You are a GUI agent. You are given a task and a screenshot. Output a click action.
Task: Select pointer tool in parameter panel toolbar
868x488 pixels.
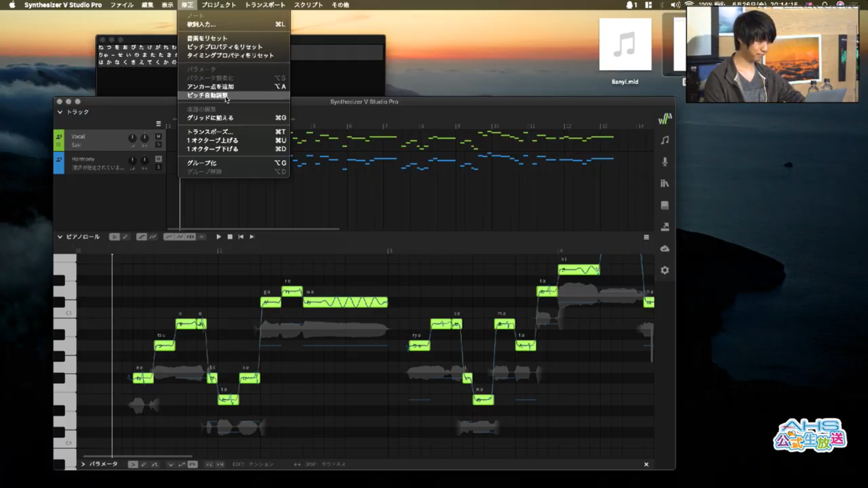(133, 464)
